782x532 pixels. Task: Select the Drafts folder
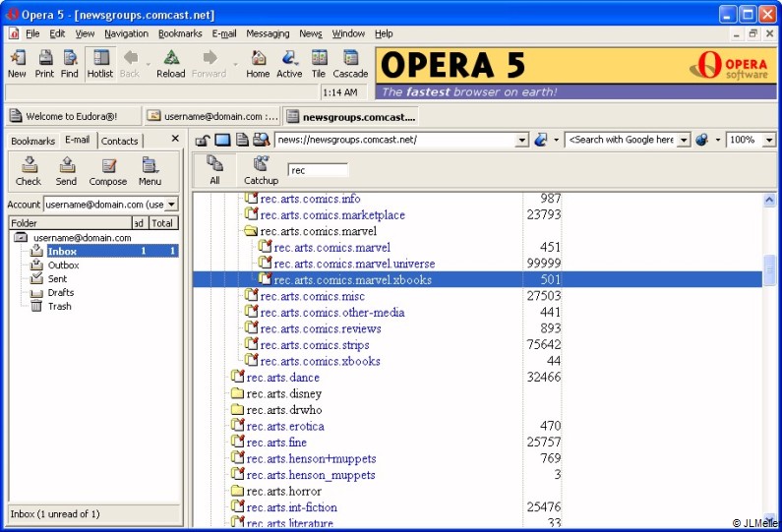coord(60,292)
